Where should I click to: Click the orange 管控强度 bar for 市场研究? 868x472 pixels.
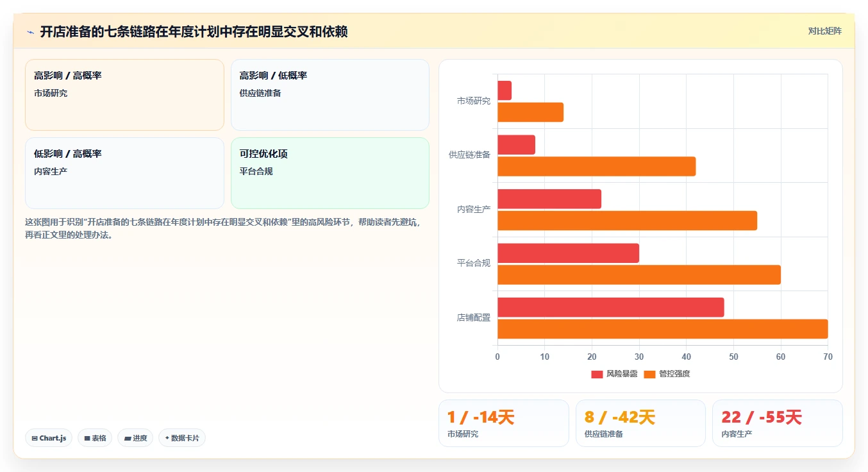coord(530,112)
